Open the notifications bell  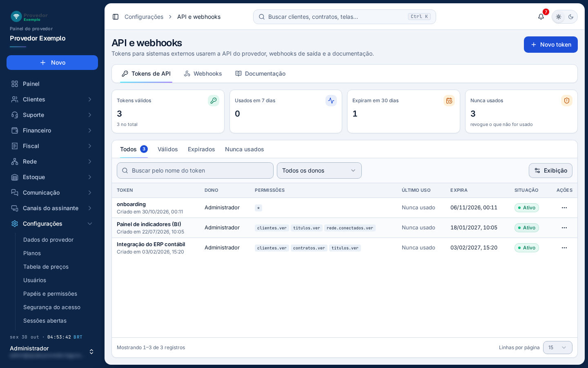click(541, 17)
